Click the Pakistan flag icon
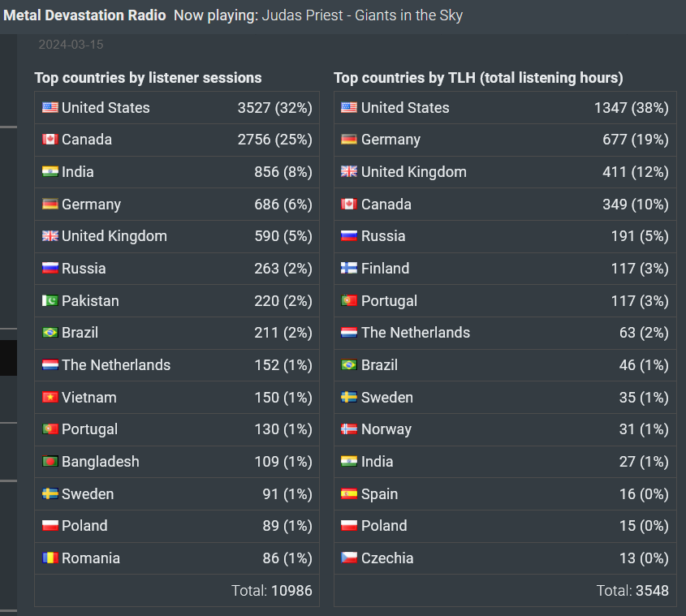The image size is (686, 616). 50,300
